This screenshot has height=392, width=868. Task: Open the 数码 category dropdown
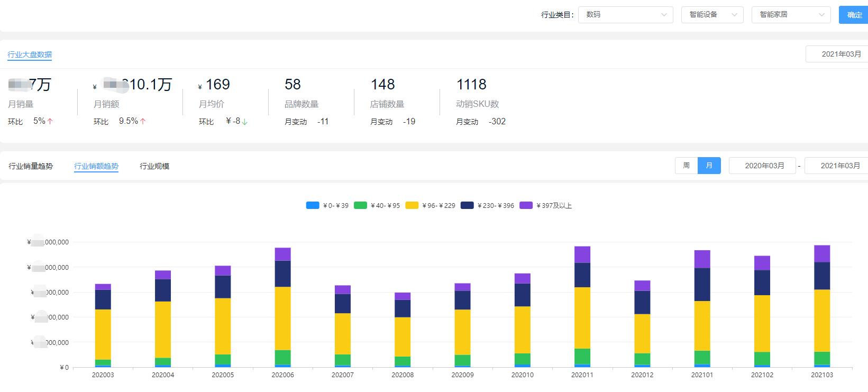point(625,15)
